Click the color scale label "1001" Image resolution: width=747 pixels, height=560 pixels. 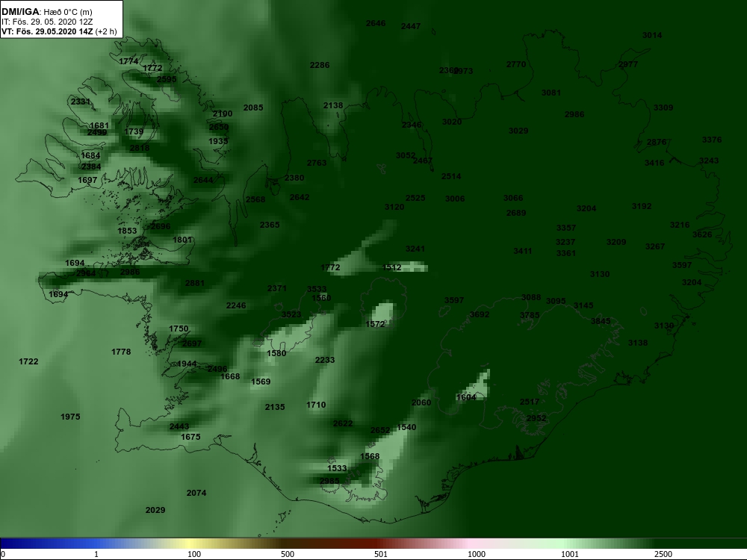point(570,554)
